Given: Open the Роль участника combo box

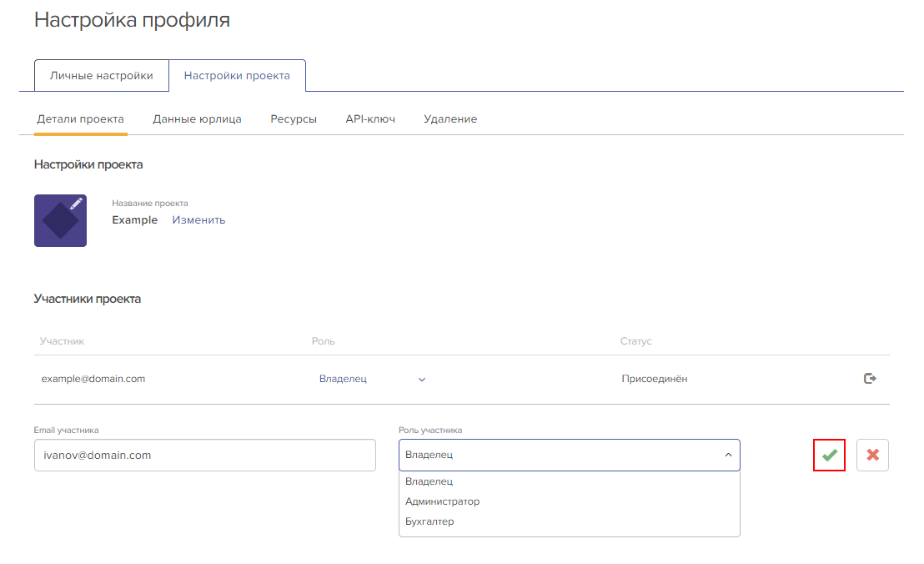Looking at the screenshot, I should tap(570, 455).
